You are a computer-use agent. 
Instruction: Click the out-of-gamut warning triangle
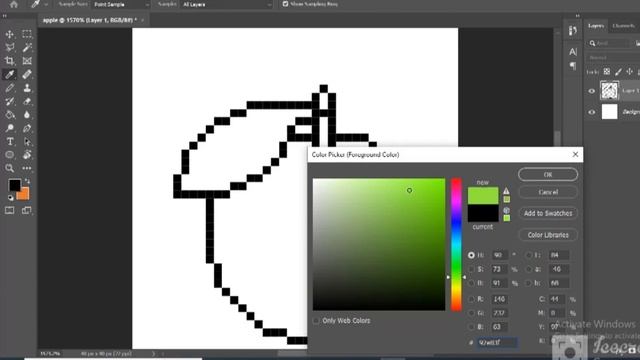(506, 191)
